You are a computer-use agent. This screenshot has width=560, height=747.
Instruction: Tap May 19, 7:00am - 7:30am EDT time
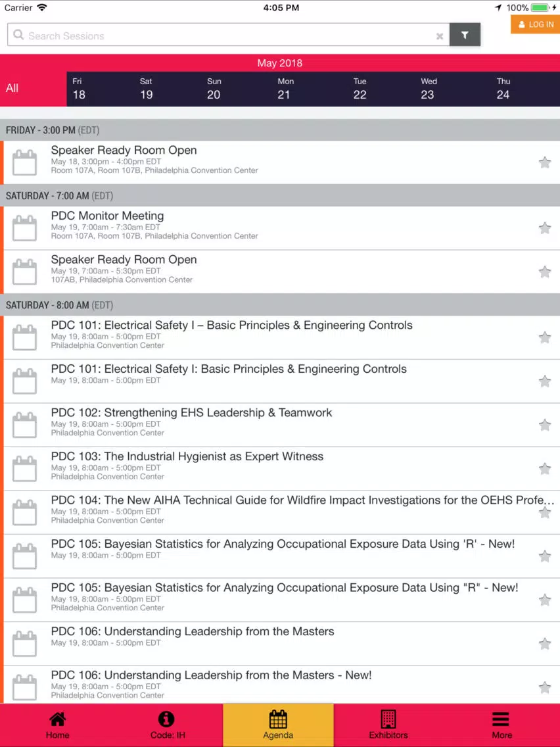coord(106,228)
